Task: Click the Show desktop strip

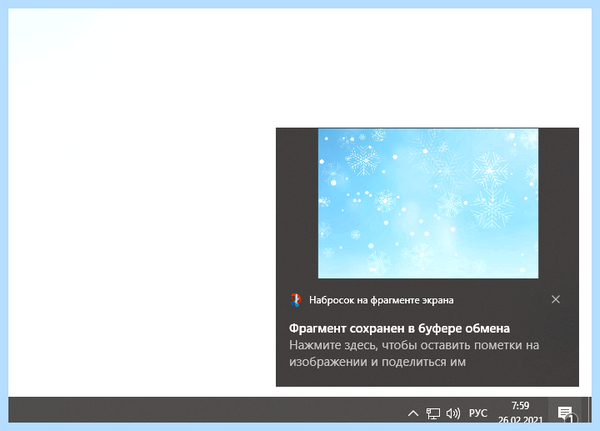Action: 589,410
